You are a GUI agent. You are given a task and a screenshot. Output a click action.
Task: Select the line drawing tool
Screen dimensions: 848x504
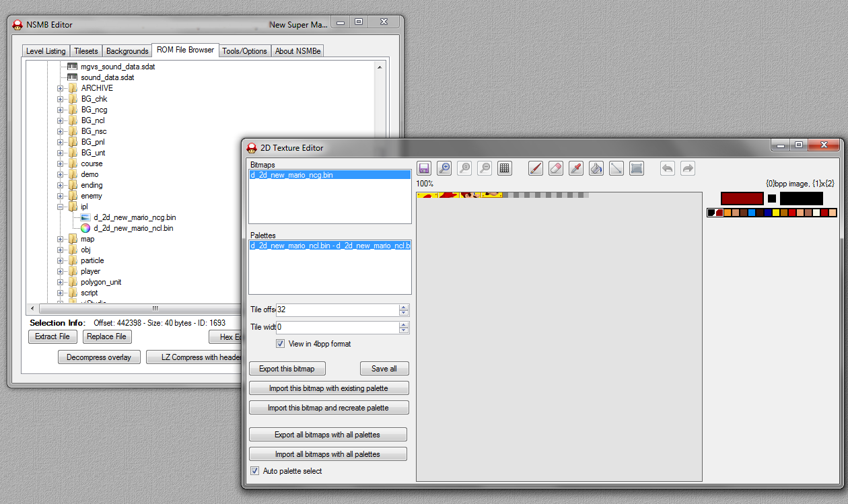(616, 168)
